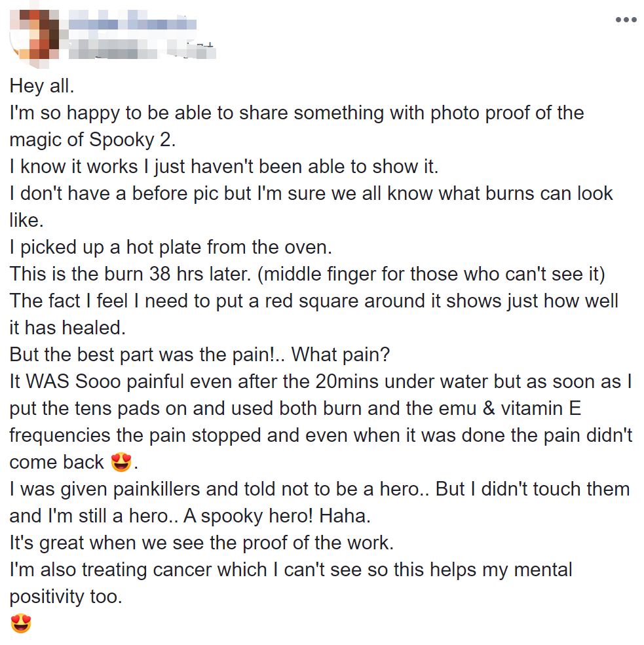This screenshot has width=644, height=645.
Task: Click the 'Hey all.' greeting line
Action: point(42,86)
